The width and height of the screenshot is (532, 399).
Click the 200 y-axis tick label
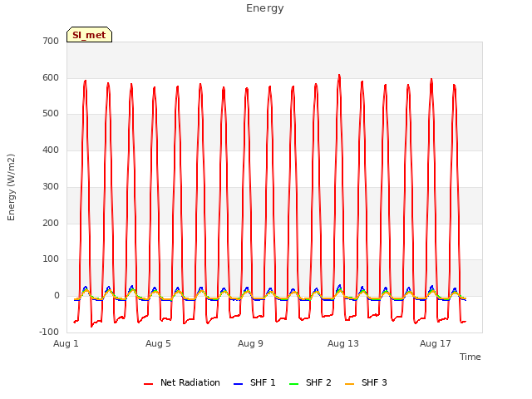[x=51, y=223]
